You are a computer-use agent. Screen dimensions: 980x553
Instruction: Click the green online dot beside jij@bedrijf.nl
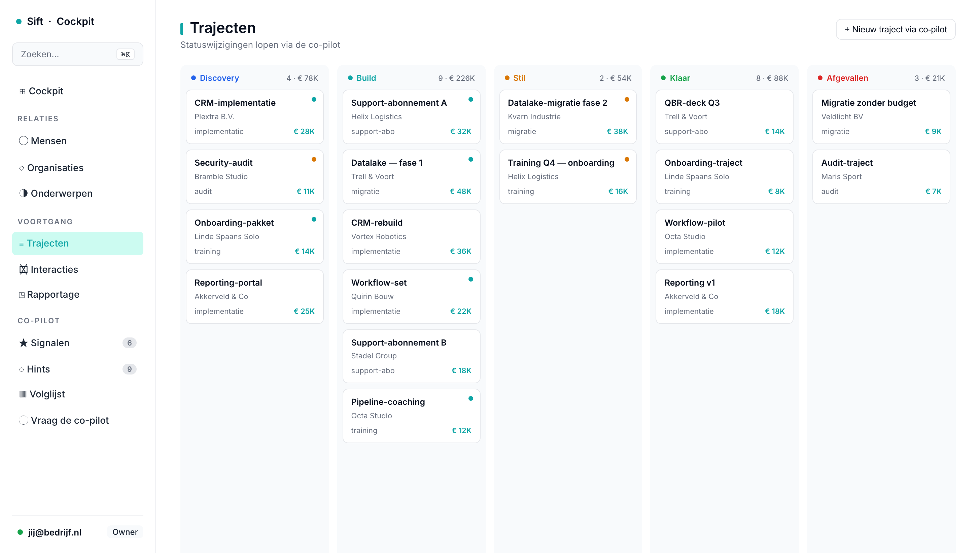(x=20, y=532)
